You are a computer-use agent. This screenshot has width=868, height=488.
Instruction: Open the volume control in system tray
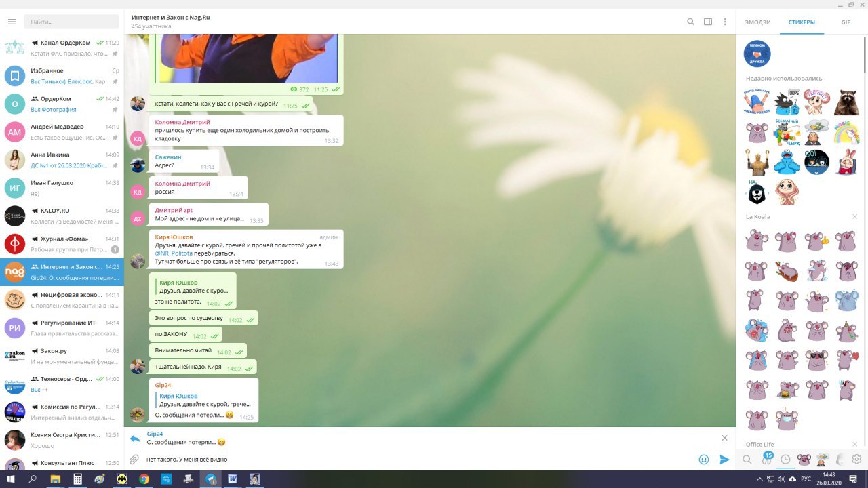781,479
